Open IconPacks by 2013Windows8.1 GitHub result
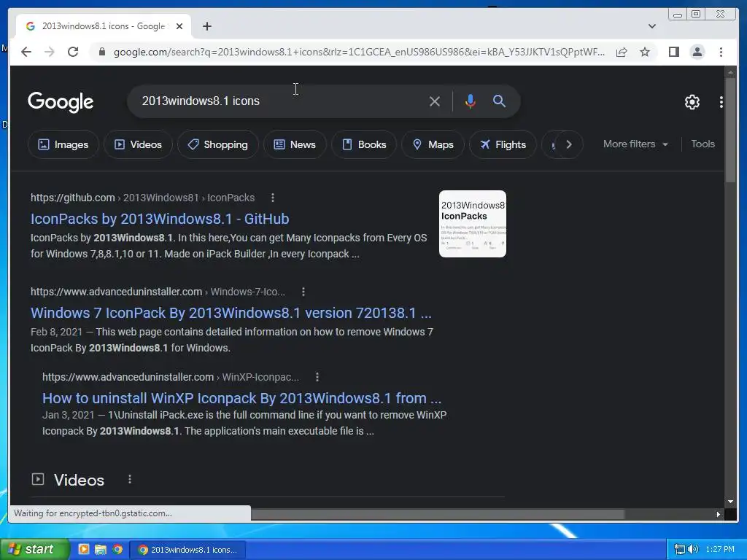This screenshot has height=560, width=747. (x=160, y=219)
